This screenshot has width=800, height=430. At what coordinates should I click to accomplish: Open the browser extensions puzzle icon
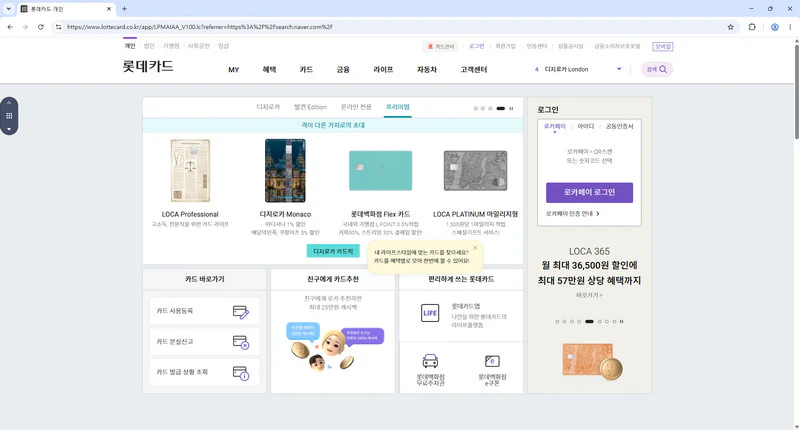[752, 27]
